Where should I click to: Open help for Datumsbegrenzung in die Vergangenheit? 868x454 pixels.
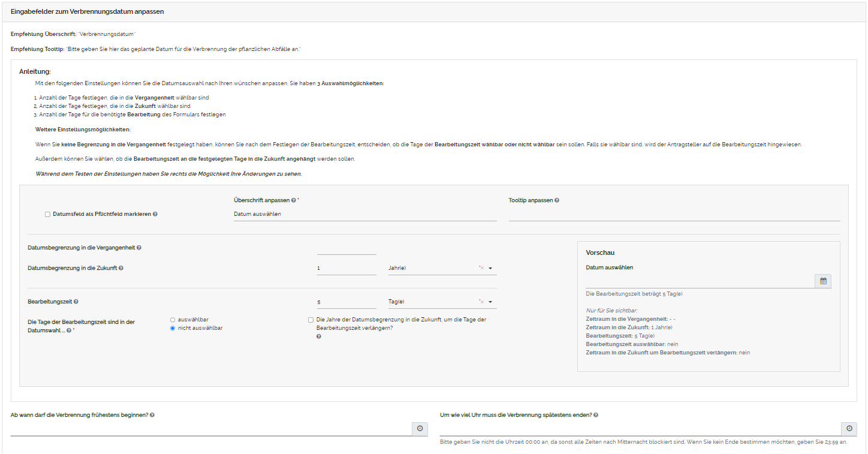140,246
